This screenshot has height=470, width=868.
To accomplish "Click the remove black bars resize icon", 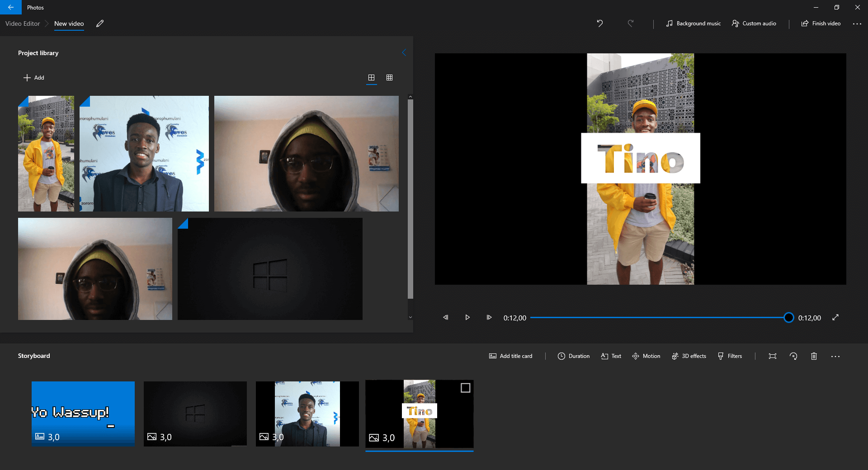I will (x=772, y=356).
